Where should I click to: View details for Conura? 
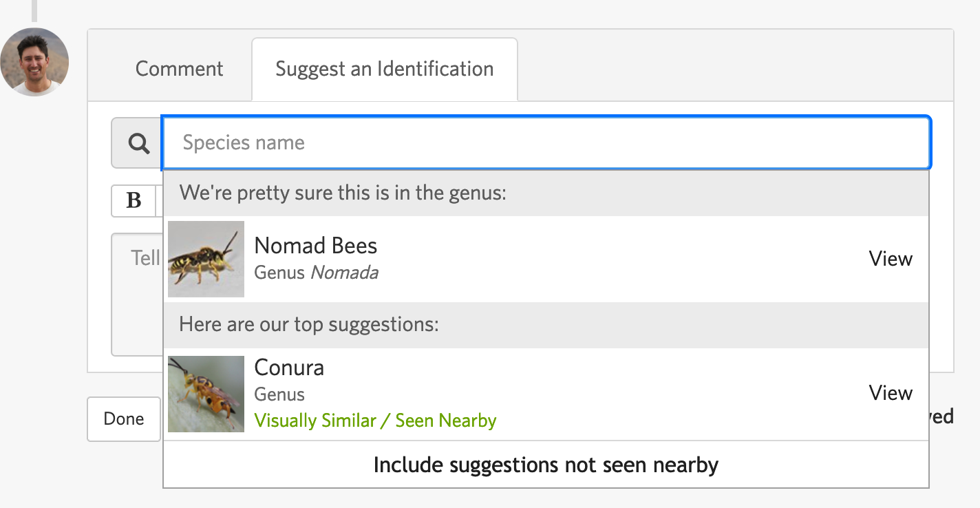click(891, 393)
